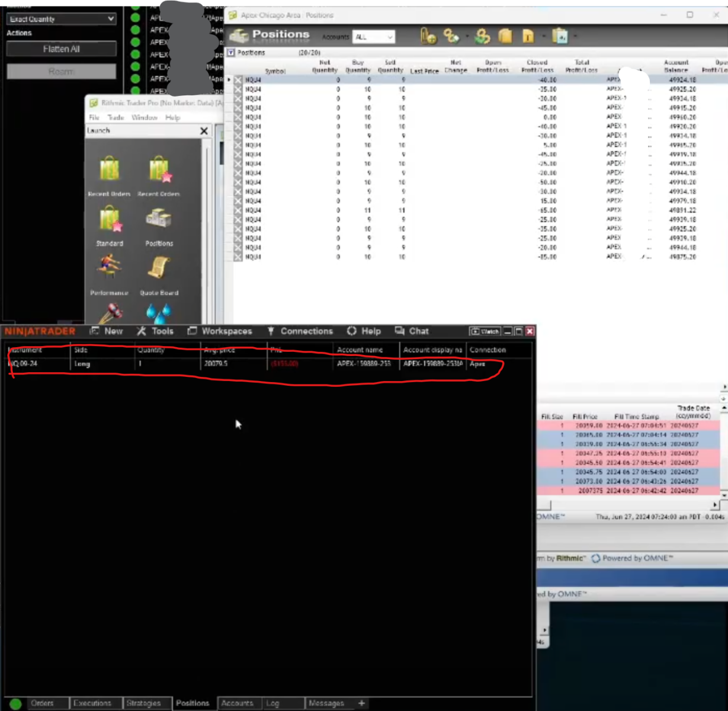Open NinjaTrader Tools menu
This screenshot has height=711, width=728.
coord(155,331)
